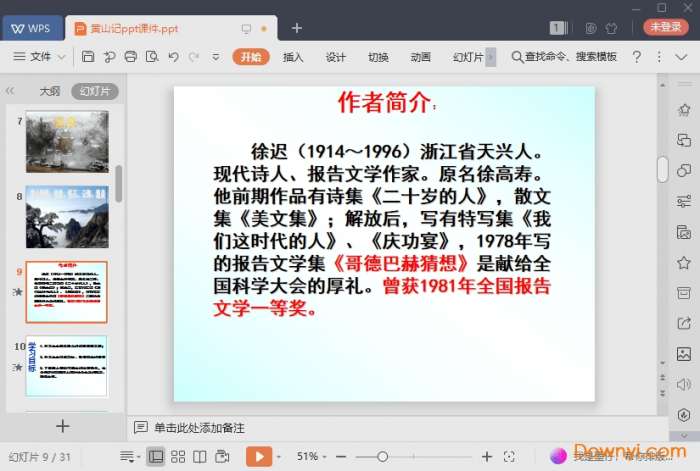
Task: Click the export icon next to Save
Action: click(109, 57)
